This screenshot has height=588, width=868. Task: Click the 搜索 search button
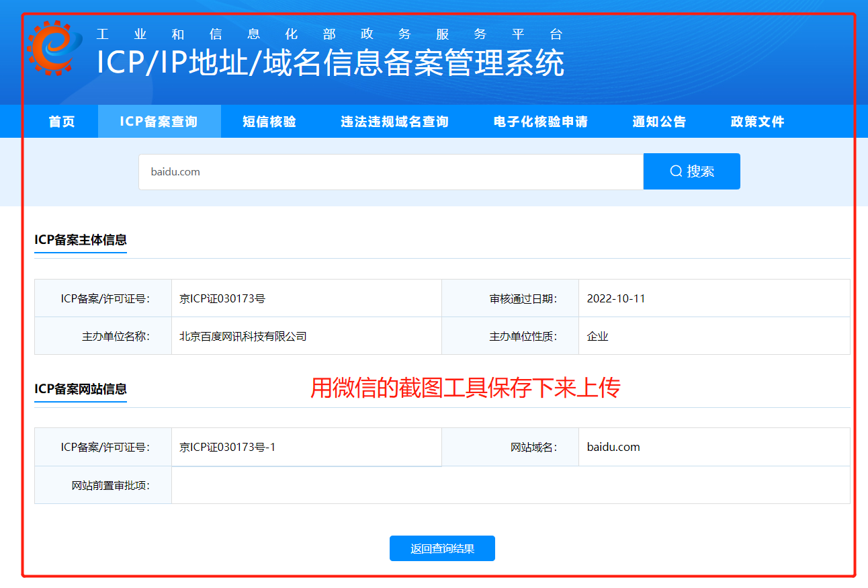tap(692, 171)
